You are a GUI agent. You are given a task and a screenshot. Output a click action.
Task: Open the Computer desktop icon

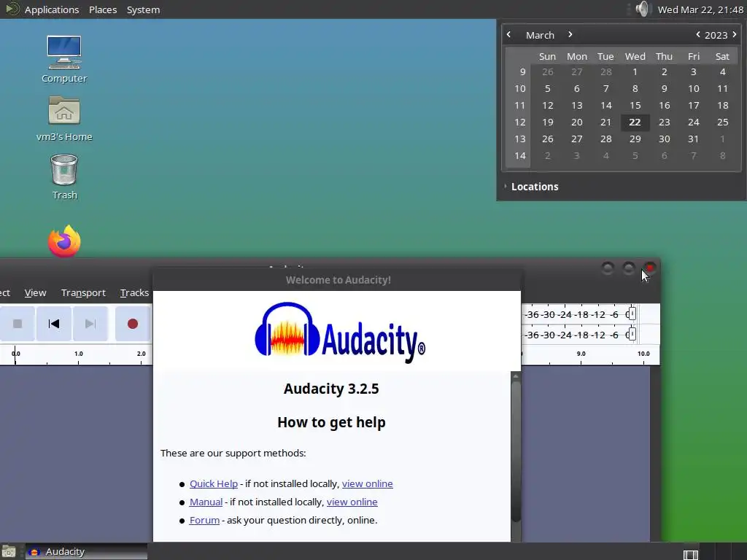click(x=64, y=60)
